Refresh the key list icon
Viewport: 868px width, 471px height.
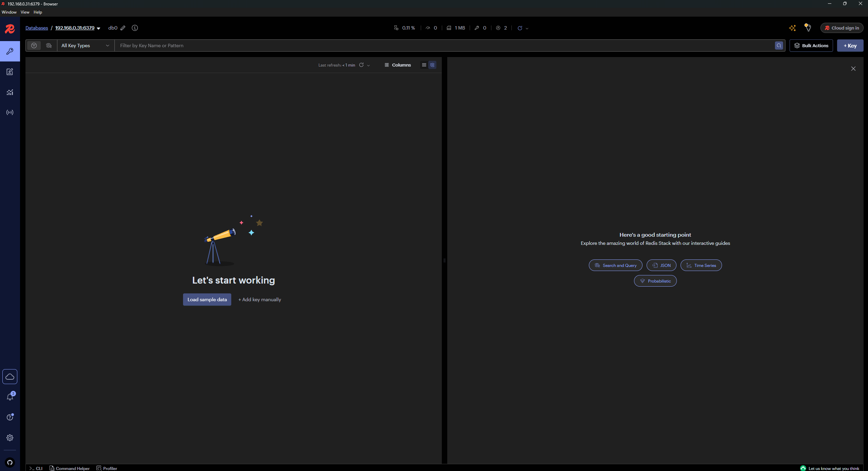click(x=361, y=65)
